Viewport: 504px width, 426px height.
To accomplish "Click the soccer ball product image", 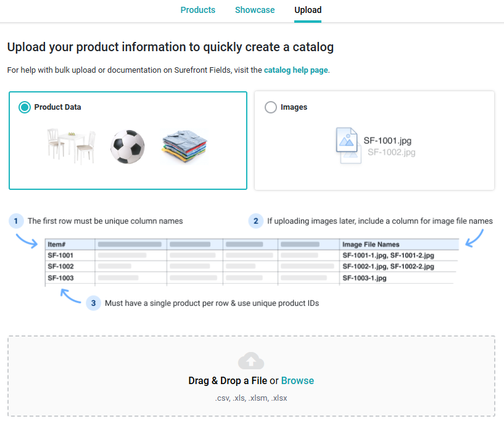I will coord(128,146).
